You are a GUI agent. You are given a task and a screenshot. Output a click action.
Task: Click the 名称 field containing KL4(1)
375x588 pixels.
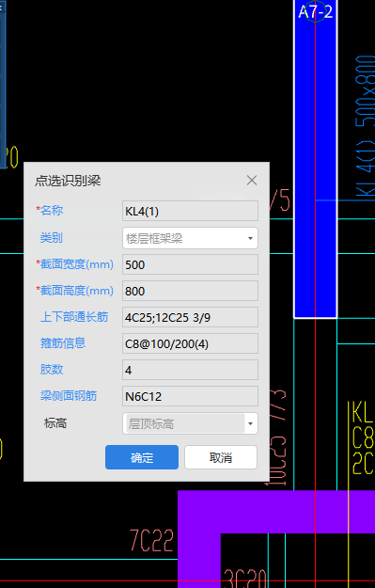pos(190,211)
